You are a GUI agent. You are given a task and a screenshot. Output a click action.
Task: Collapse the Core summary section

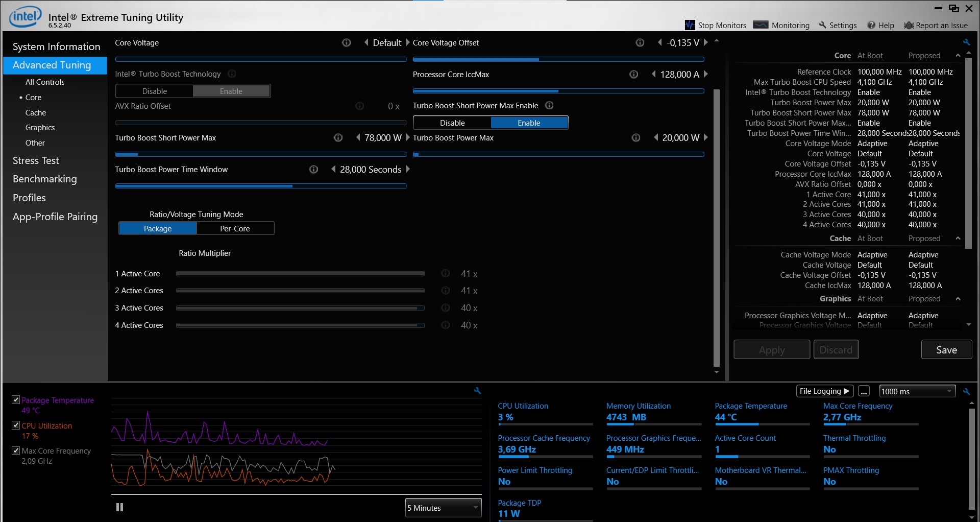click(x=958, y=56)
